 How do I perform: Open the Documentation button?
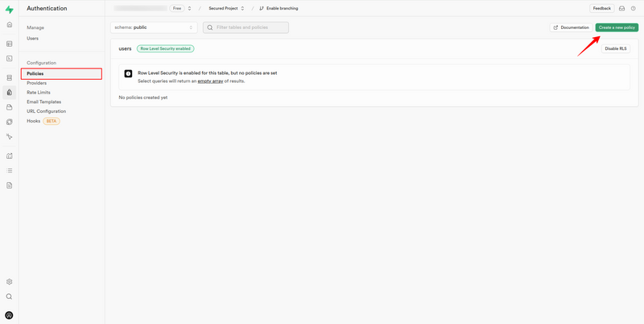click(x=572, y=27)
